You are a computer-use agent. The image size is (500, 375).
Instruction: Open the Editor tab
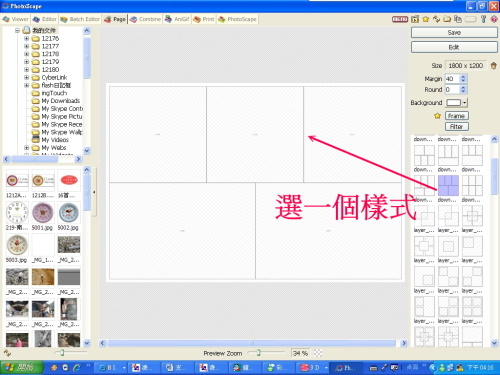[45, 19]
